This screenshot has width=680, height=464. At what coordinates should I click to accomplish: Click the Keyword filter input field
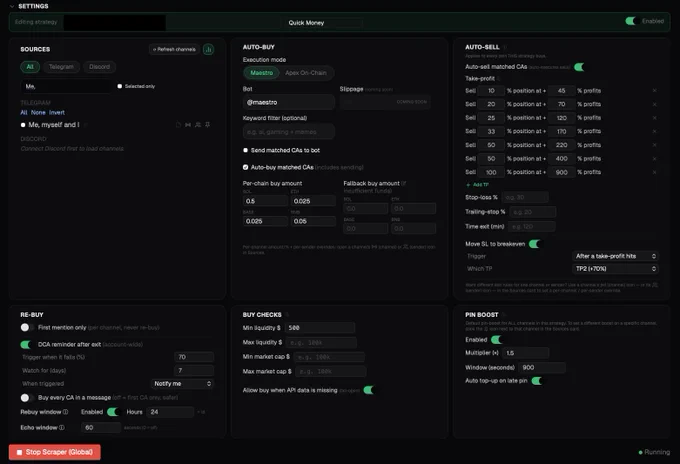(x=288, y=132)
